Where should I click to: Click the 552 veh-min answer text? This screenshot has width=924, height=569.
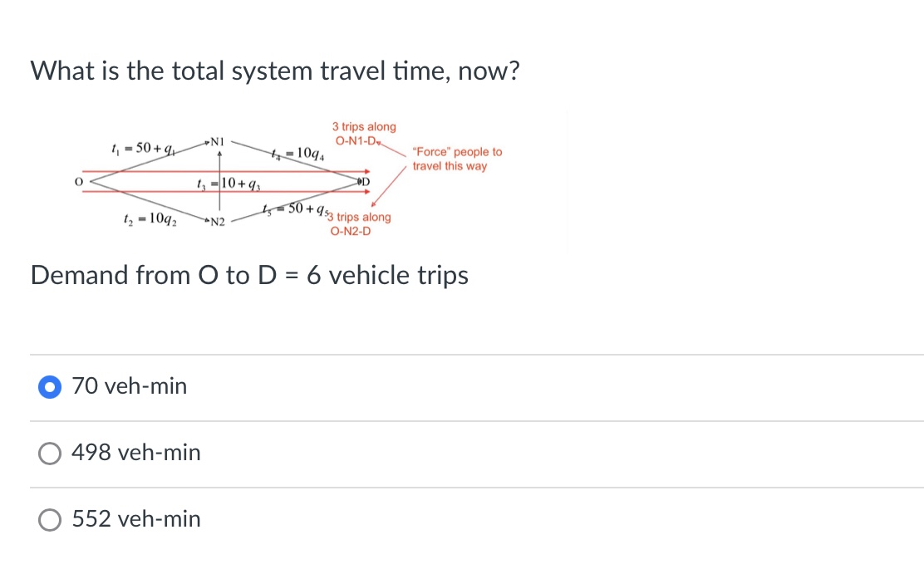click(136, 519)
